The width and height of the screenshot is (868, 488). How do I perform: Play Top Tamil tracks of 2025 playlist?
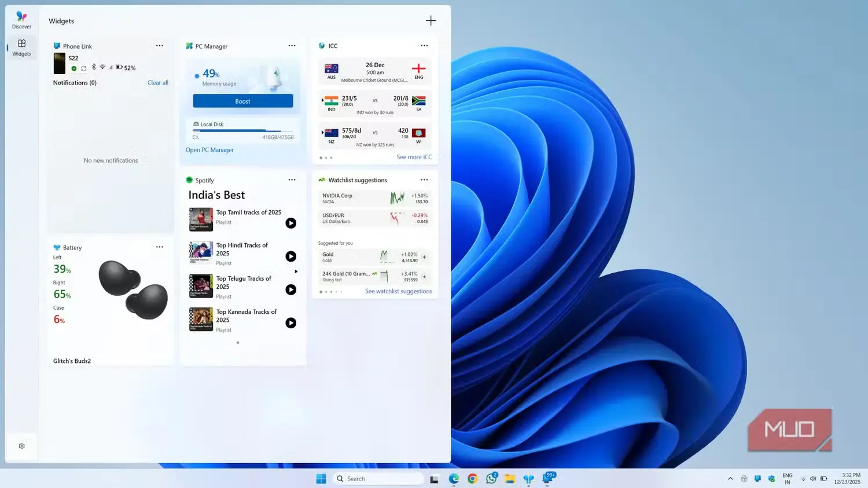pyautogui.click(x=291, y=223)
